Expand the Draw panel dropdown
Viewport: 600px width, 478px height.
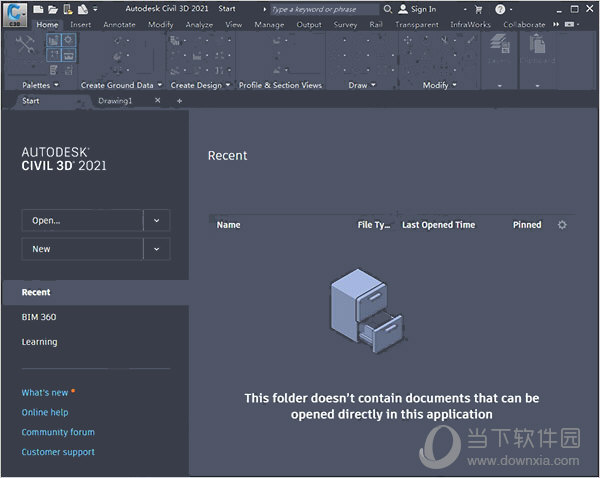[x=373, y=85]
